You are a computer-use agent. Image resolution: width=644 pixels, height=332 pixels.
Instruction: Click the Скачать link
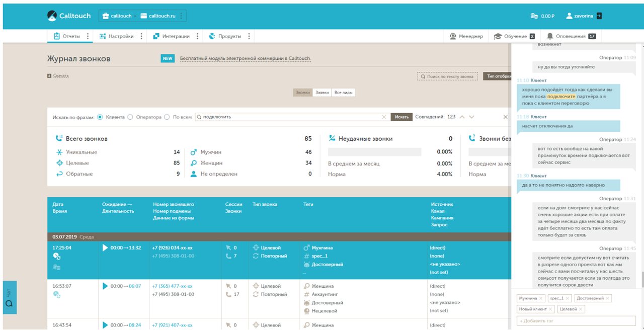click(x=61, y=76)
